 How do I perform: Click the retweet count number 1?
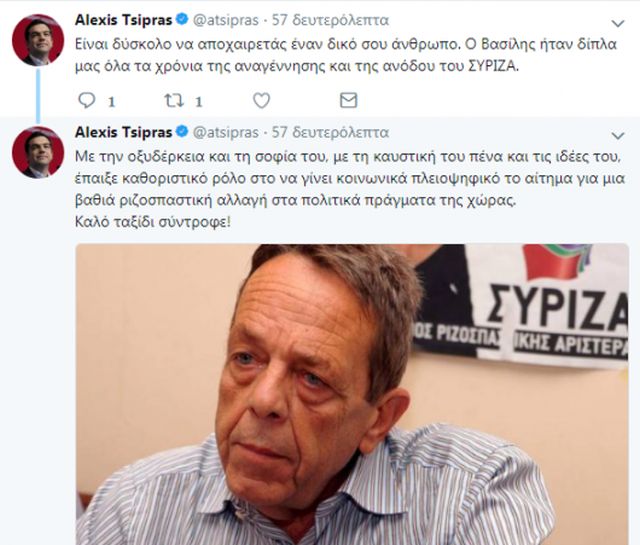[x=199, y=102]
